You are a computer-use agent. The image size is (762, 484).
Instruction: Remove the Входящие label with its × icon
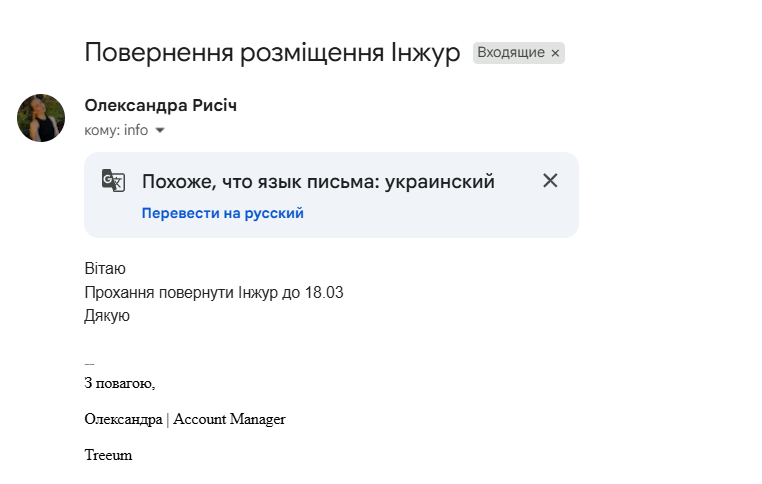[x=555, y=53]
